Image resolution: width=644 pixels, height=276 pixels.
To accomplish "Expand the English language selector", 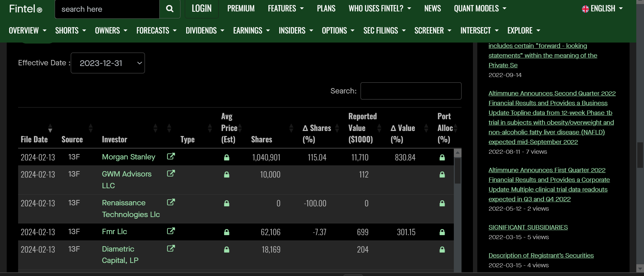I will tap(602, 9).
